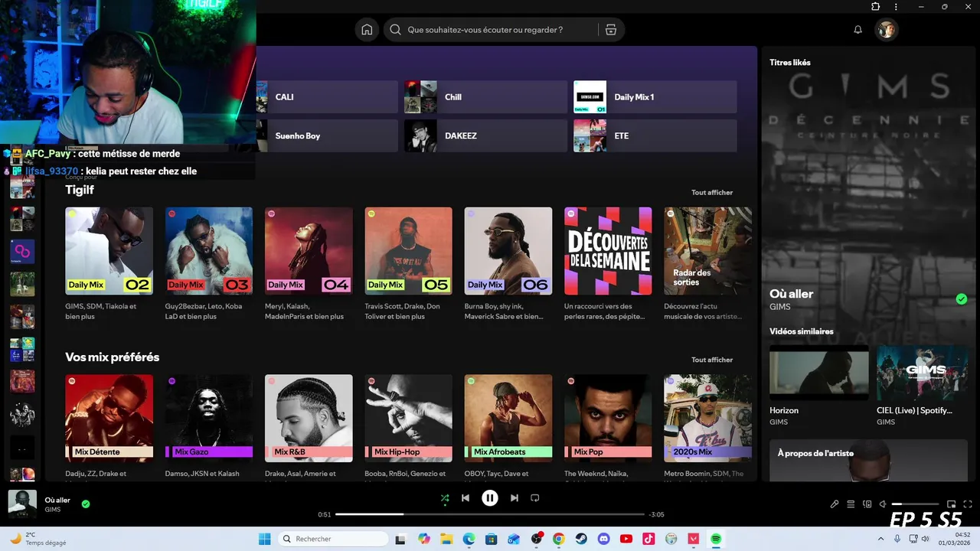980x551 pixels.
Task: Go to Spotify Home via house icon
Action: point(367,30)
